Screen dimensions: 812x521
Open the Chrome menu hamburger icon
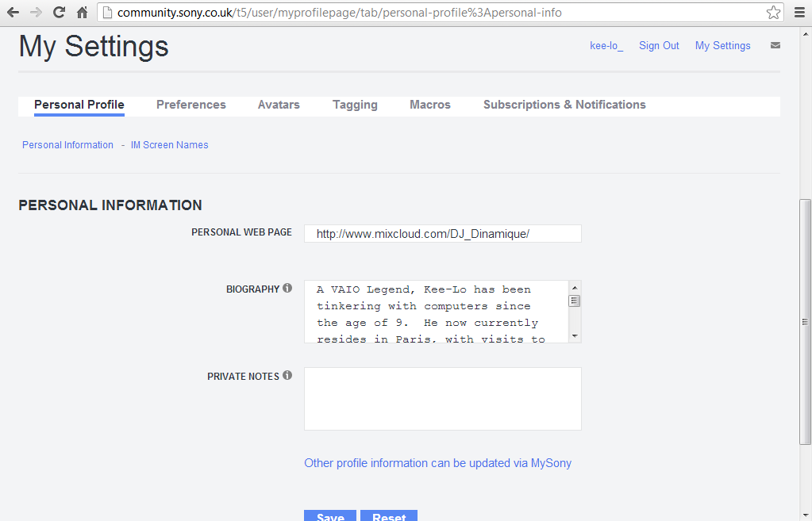pyautogui.click(x=799, y=13)
